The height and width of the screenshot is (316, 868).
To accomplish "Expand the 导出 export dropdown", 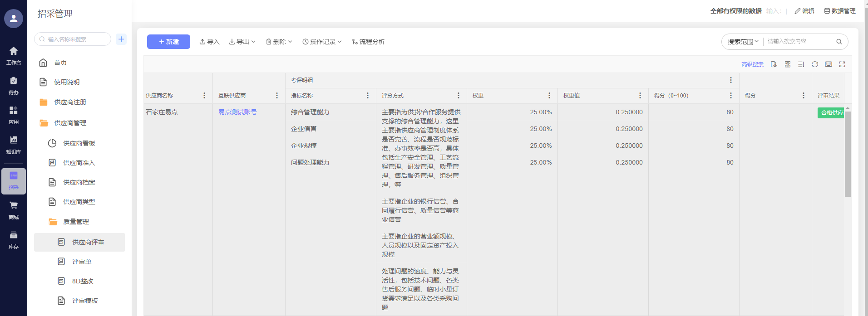I will 242,42.
